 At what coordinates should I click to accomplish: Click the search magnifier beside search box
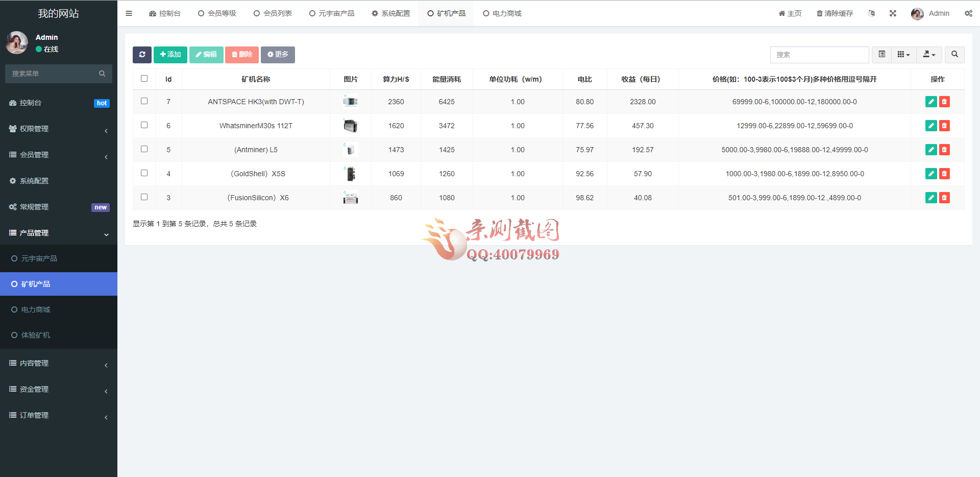tap(954, 55)
